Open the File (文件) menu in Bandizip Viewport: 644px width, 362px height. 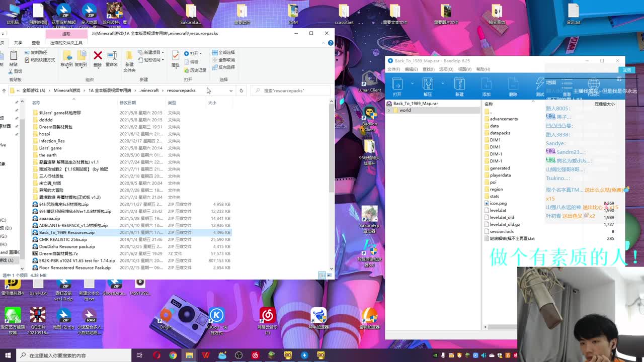pos(393,69)
